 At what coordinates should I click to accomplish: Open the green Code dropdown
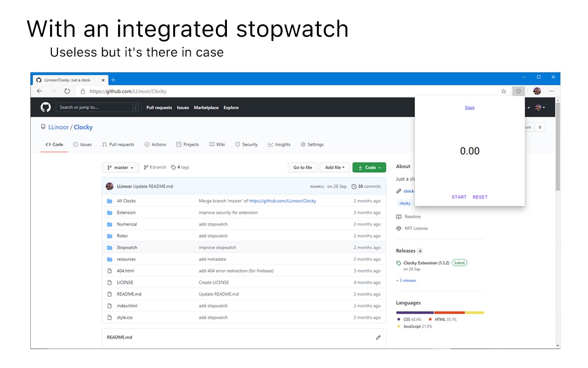(x=369, y=167)
